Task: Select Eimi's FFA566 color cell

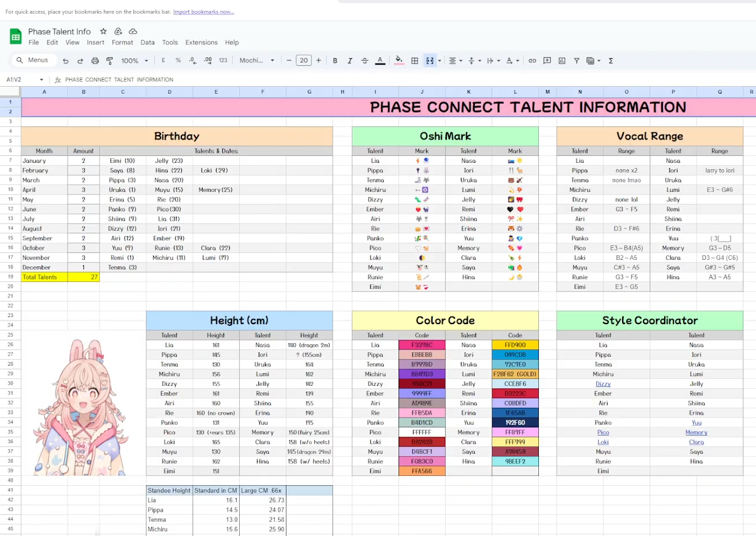Action: [422, 471]
